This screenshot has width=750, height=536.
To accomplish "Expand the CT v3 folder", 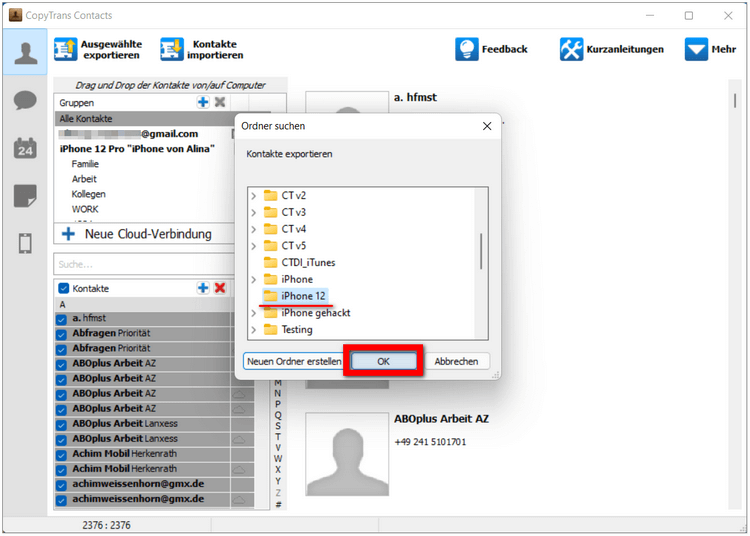I will (x=254, y=212).
